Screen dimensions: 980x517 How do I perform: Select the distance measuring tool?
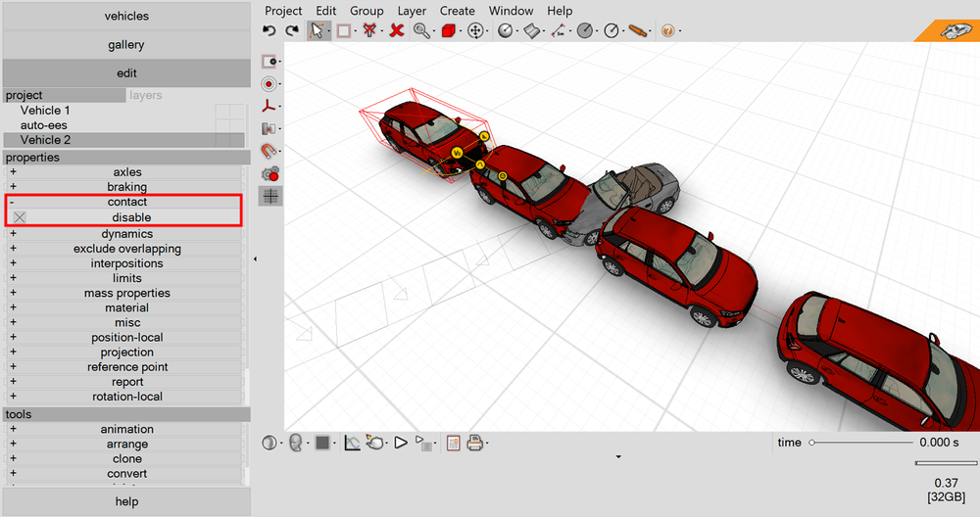point(559,30)
